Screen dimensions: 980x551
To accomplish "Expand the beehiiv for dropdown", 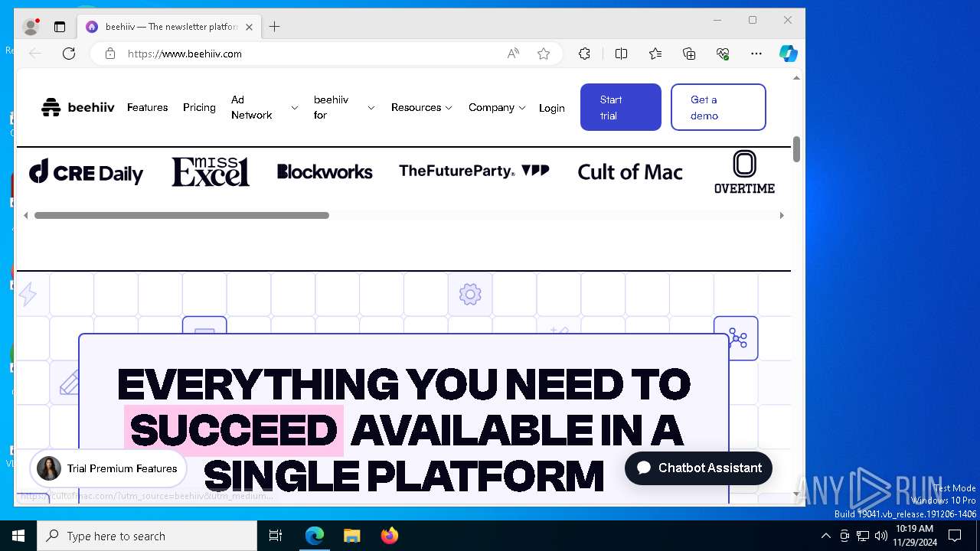I will (344, 107).
